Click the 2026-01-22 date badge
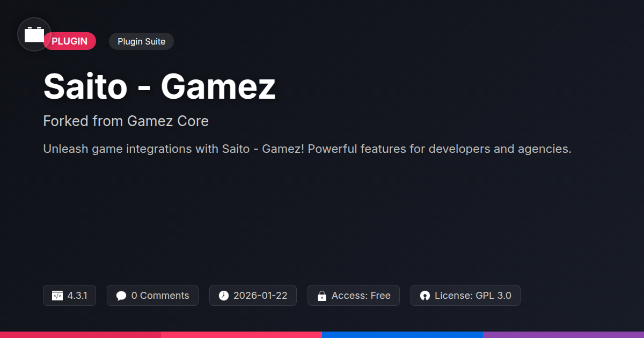This screenshot has width=644, height=338. coord(253,296)
